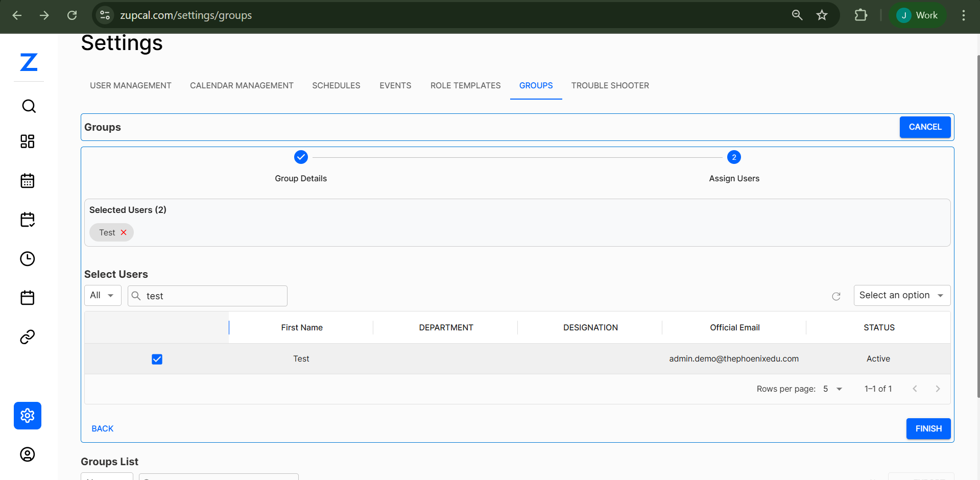This screenshot has height=480, width=980.
Task: Open the calendar with checkmark sidebar icon
Action: [28, 220]
